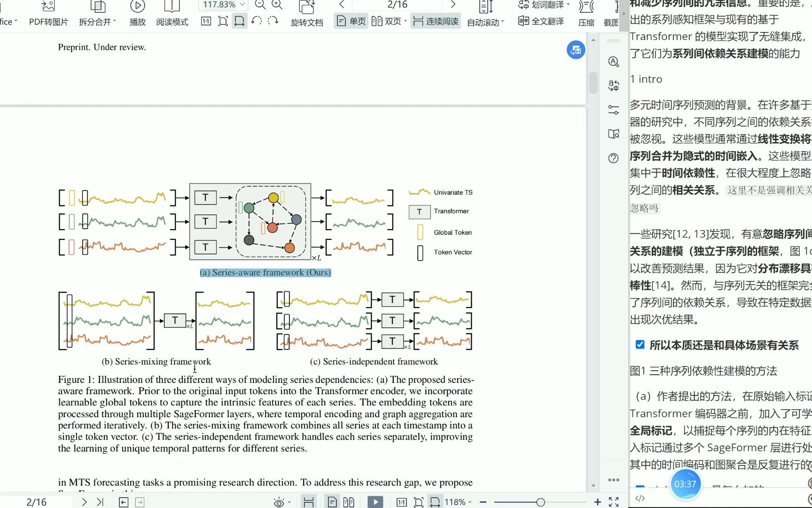
Task: Click the blue floating translate button
Action: 576,50
